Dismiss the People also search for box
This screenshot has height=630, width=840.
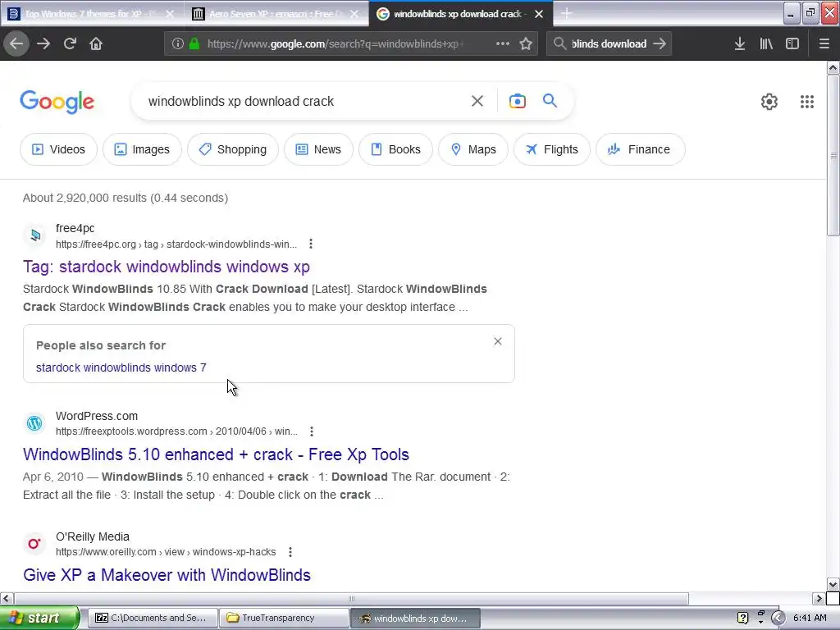(498, 341)
